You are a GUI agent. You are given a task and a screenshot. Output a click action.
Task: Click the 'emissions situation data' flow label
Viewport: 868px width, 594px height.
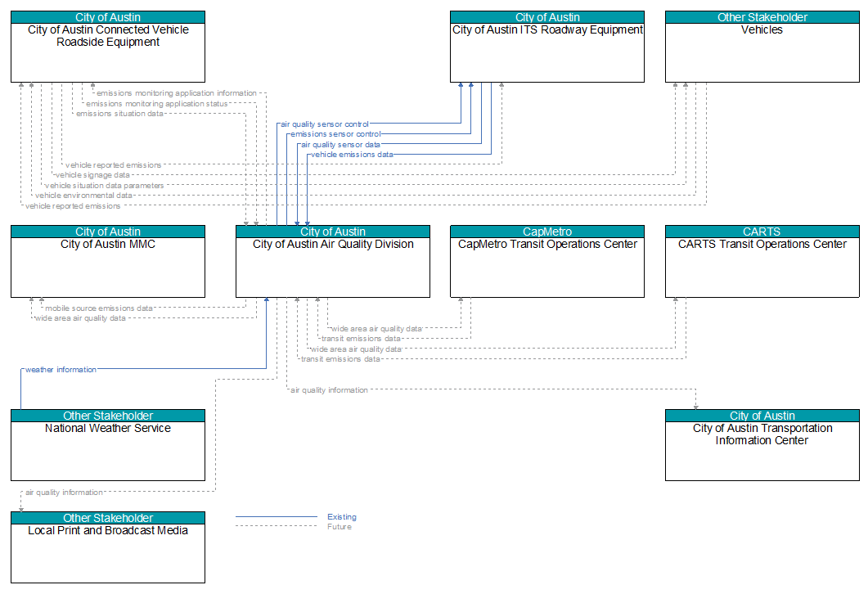(x=119, y=114)
